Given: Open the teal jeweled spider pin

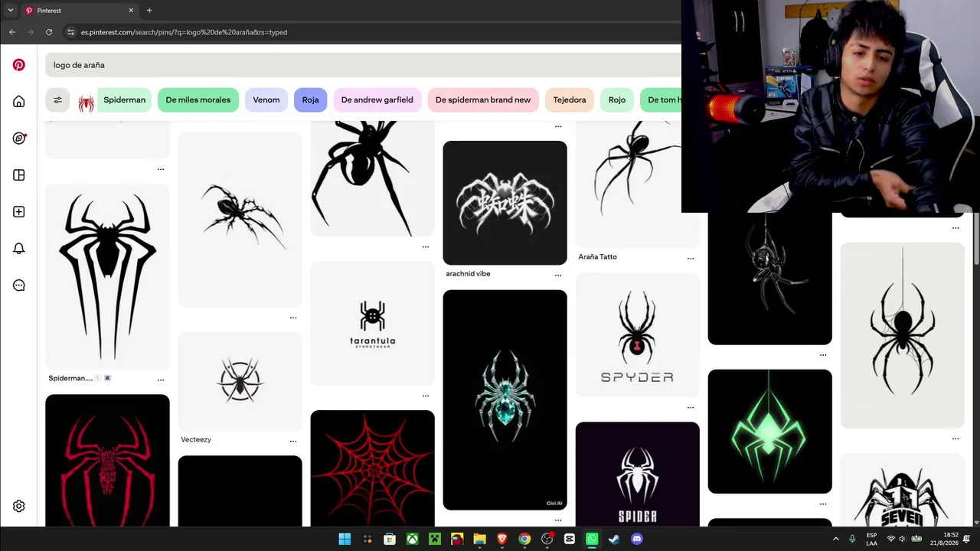Looking at the screenshot, I should pyautogui.click(x=505, y=399).
